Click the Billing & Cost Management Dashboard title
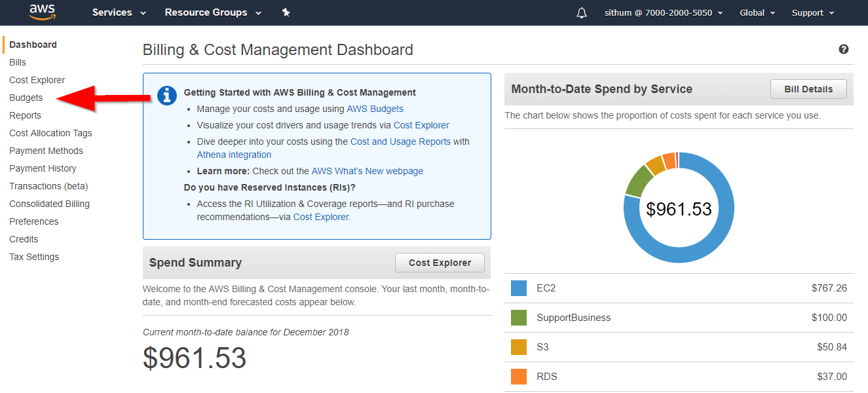The width and height of the screenshot is (868, 393). pos(278,50)
